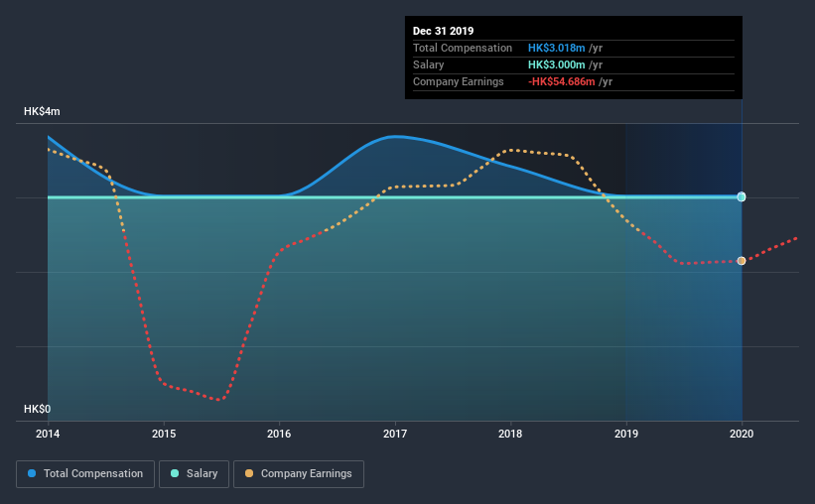Toggle the Salary legend button
Screen dimensions: 815x504
(x=194, y=474)
